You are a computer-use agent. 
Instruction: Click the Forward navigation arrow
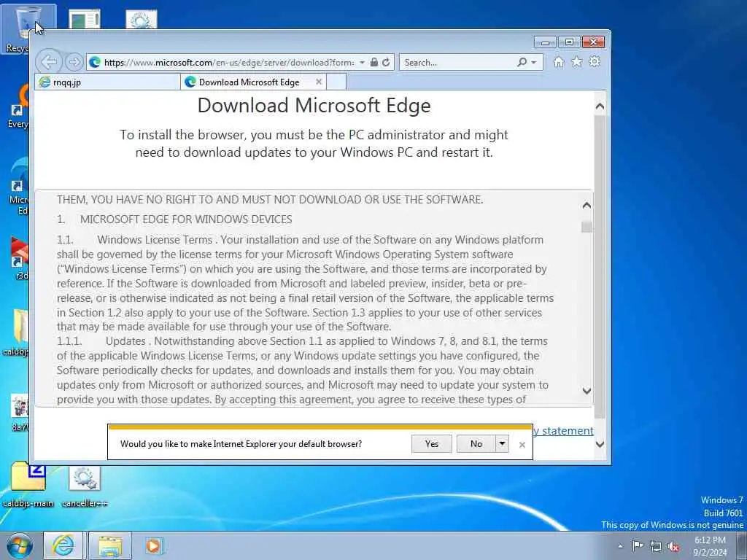click(x=74, y=62)
